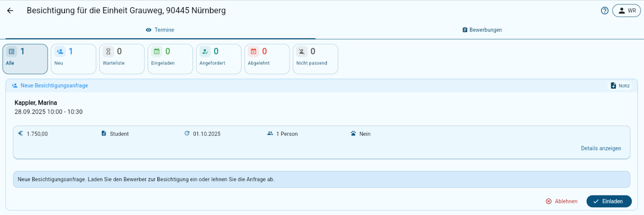Filter by Warteliste status
Viewport: 644px width, 215px height.
pyautogui.click(x=122, y=59)
